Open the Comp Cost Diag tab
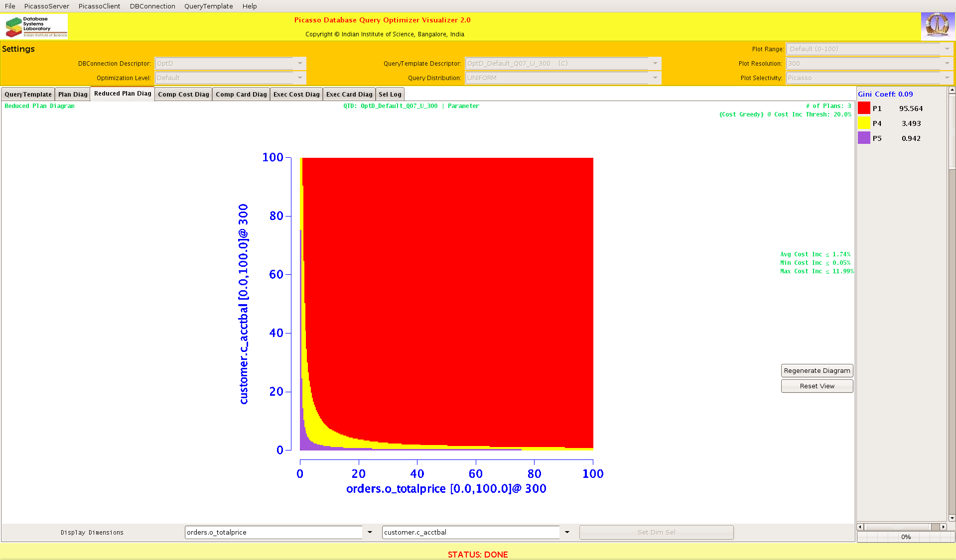 pyautogui.click(x=183, y=94)
